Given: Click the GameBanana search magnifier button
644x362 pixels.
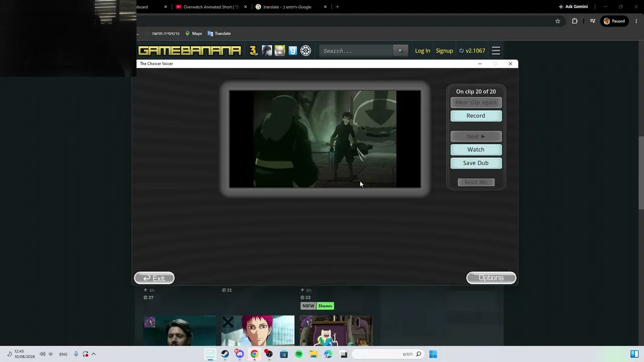Looking at the screenshot, I should coord(400,51).
